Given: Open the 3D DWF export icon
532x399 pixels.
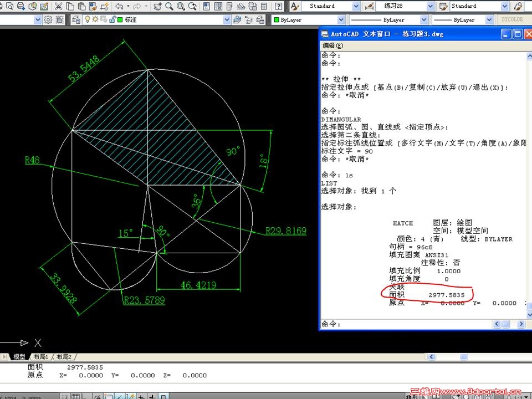Looking at the screenshot, I should (x=33, y=6).
